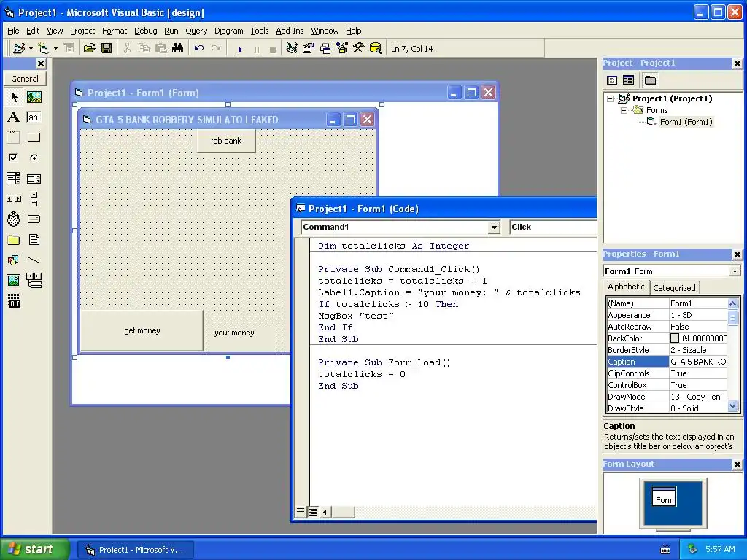The width and height of the screenshot is (747, 560).
Task: Click the BackColor color swatch
Action: [x=675, y=338]
